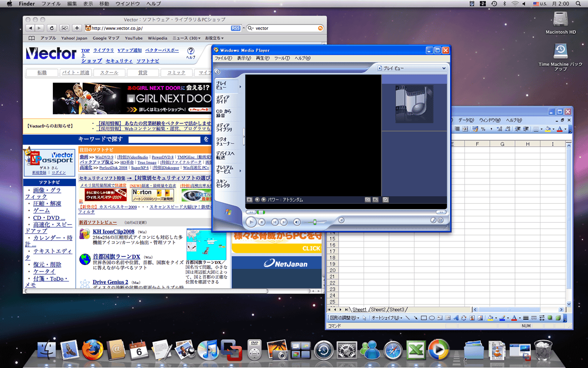Select the Sheet3 tab in Excel
588x368 pixels.
pyautogui.click(x=396, y=310)
